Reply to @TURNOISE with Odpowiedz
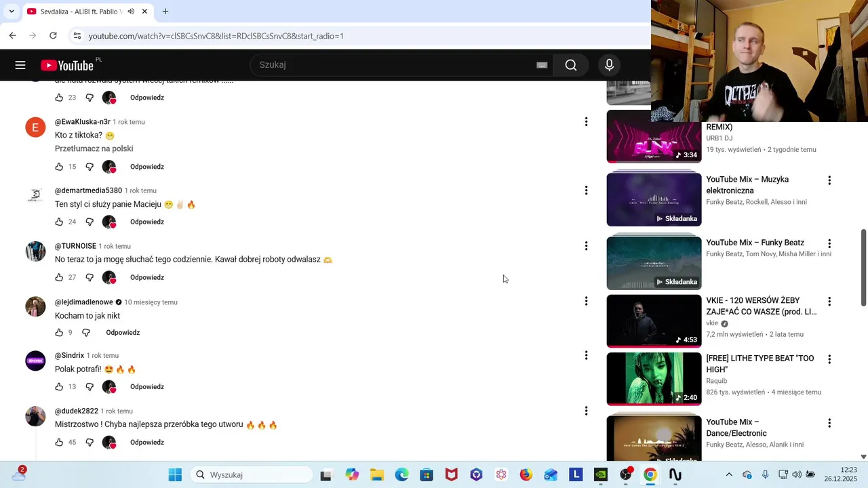The height and width of the screenshot is (488, 868). click(x=147, y=277)
